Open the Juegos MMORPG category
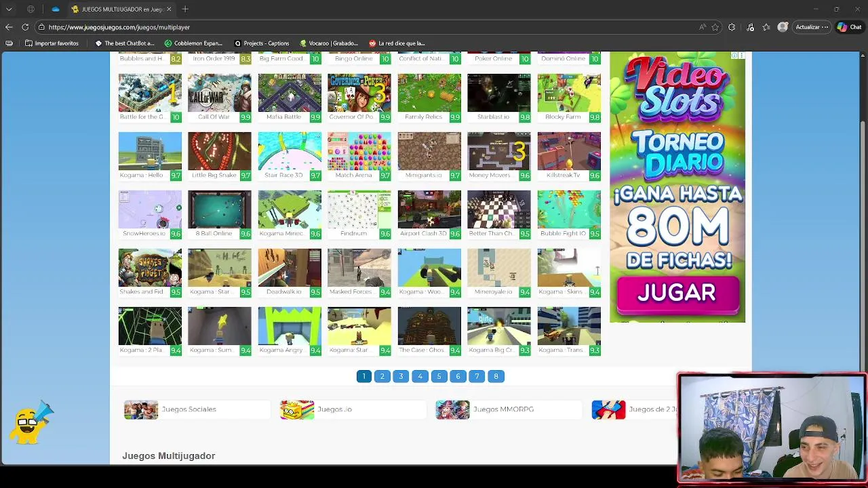Image resolution: width=868 pixels, height=488 pixels. pyautogui.click(x=509, y=409)
